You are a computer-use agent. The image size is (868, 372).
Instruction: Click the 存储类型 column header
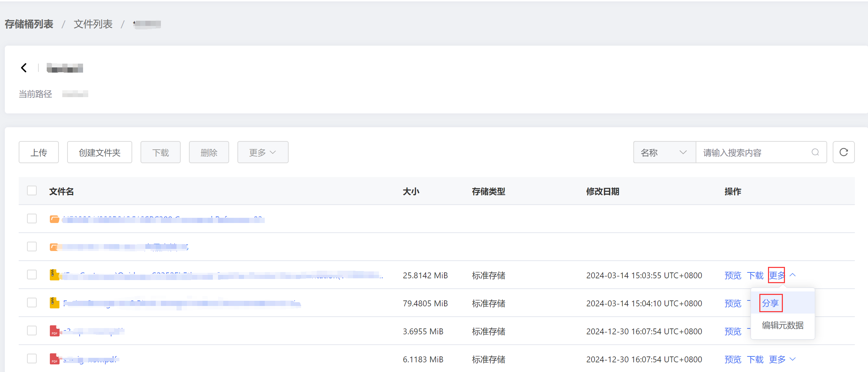click(488, 192)
